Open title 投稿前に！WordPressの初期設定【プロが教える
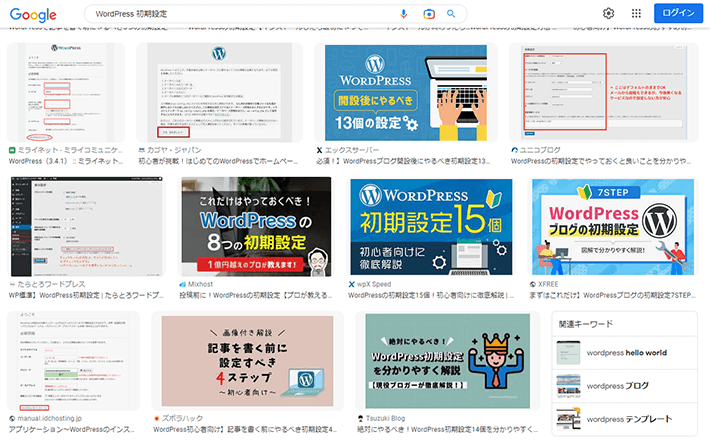This screenshot has width=710, height=444. coord(256,295)
